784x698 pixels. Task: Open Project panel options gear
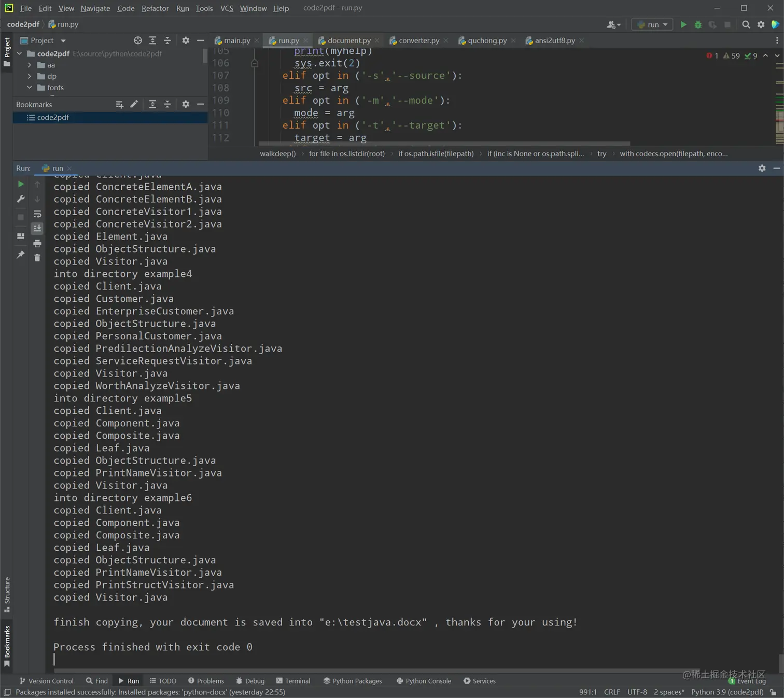coord(186,40)
